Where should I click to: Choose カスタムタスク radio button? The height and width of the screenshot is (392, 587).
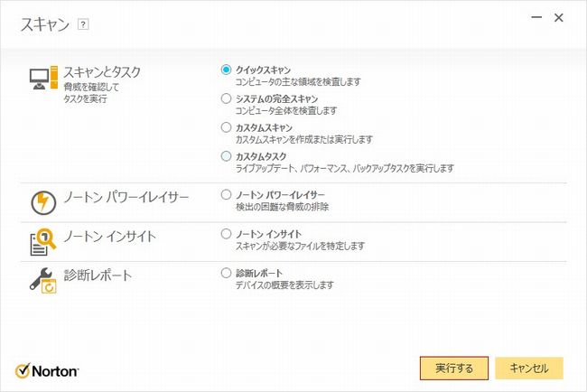click(226, 156)
